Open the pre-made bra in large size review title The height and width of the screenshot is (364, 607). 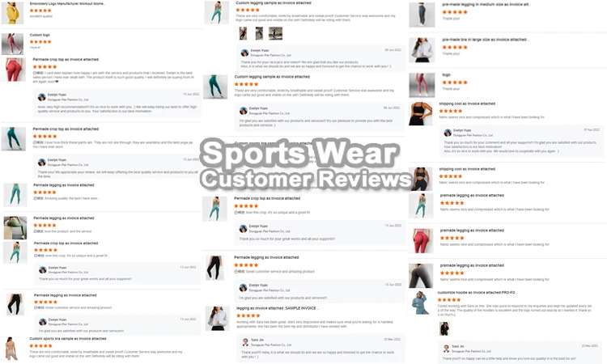tap(486, 40)
